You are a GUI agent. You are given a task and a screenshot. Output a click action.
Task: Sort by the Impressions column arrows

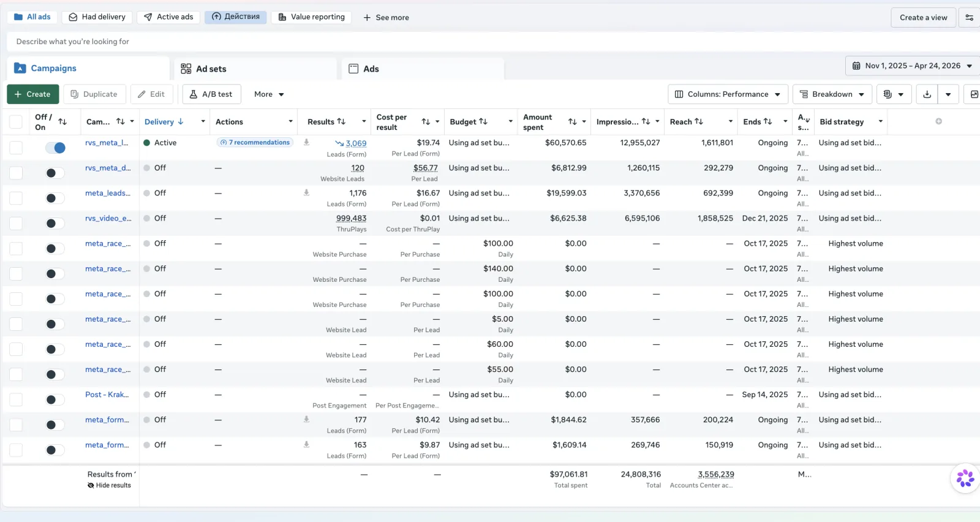[x=646, y=121]
